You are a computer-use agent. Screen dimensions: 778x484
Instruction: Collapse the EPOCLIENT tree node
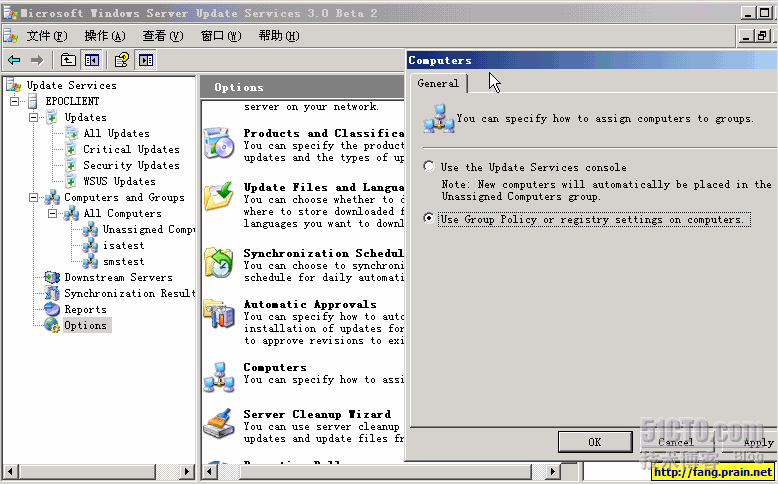[x=14, y=101]
